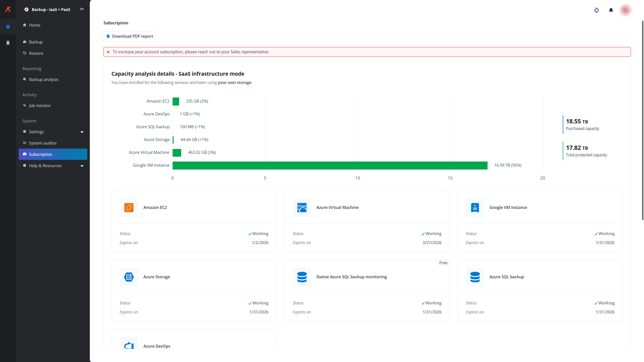Image resolution: width=644 pixels, height=362 pixels.
Task: Collapse the sidebar with the arrow icon
Action: [82, 9]
